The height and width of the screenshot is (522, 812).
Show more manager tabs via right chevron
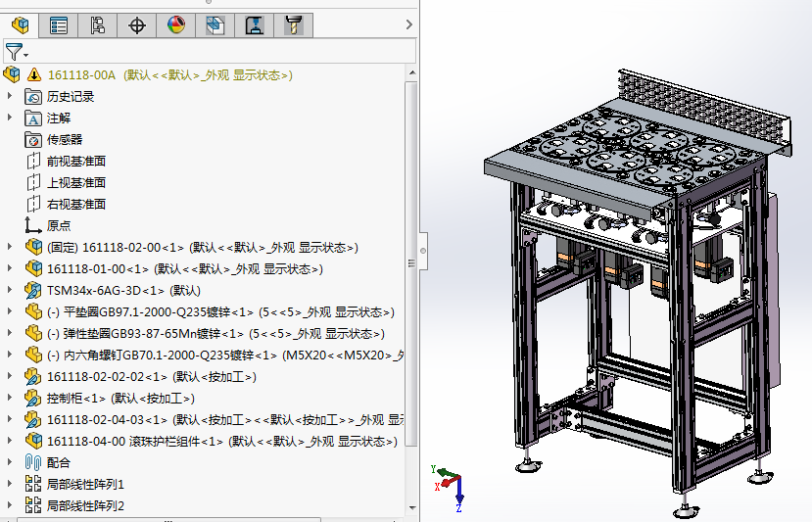coord(409,24)
